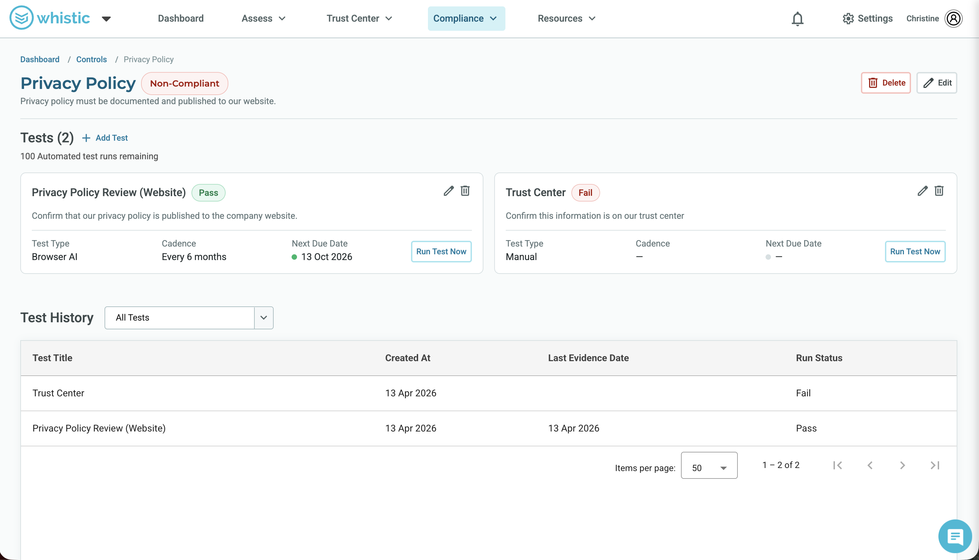Click the 13 Oct 2026 next due date
Screen dimensions: 979x560
326,257
